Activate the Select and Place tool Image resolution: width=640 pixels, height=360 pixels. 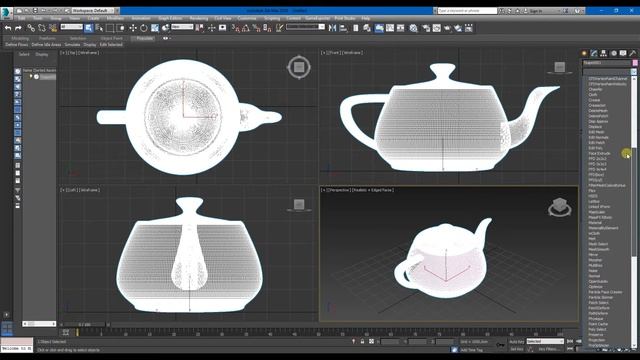tap(165, 28)
